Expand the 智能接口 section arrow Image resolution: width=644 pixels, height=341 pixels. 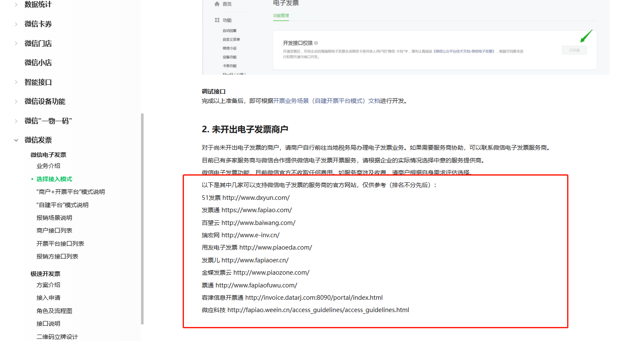tap(16, 82)
